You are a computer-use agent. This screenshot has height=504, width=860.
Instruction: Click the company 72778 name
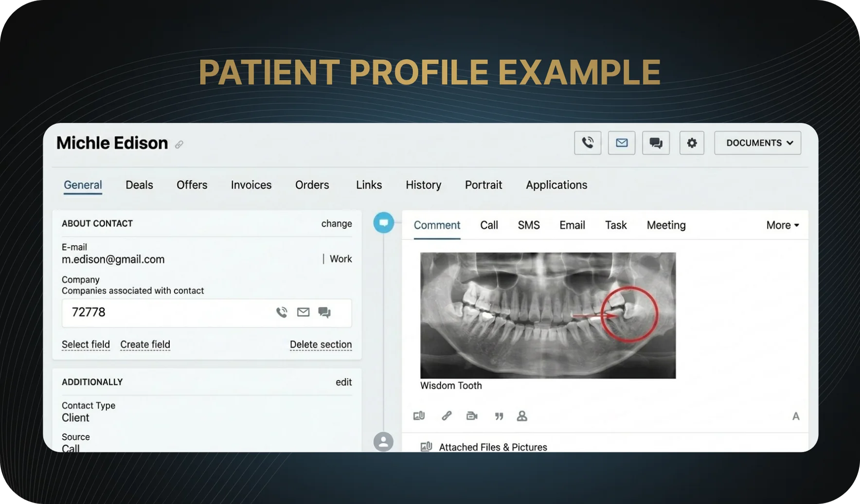(89, 312)
